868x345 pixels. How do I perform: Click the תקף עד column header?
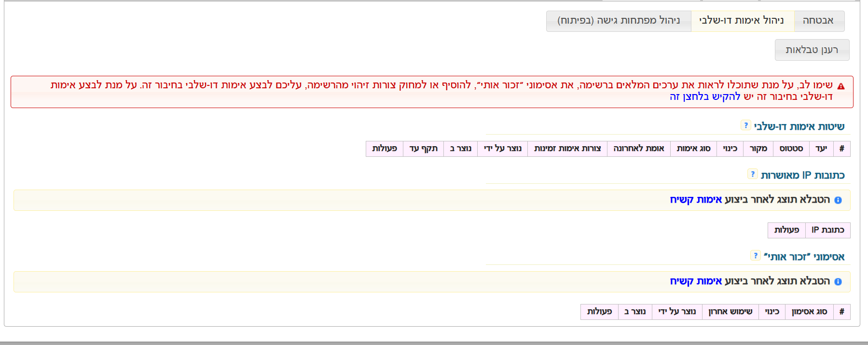(x=423, y=149)
